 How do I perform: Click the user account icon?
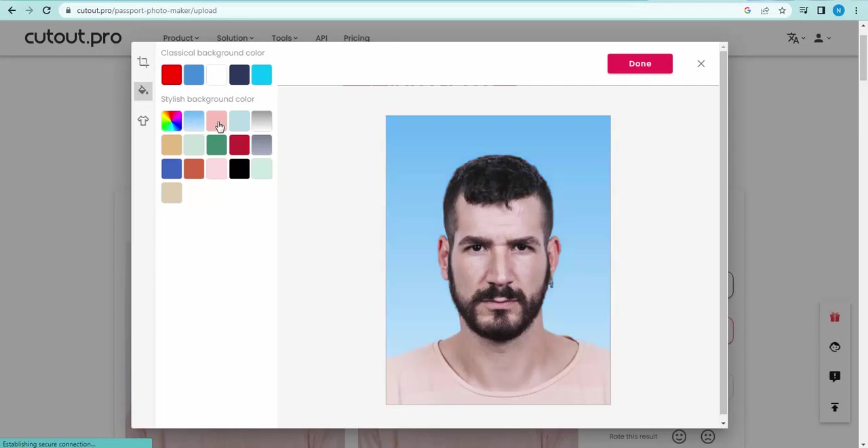pos(818,38)
